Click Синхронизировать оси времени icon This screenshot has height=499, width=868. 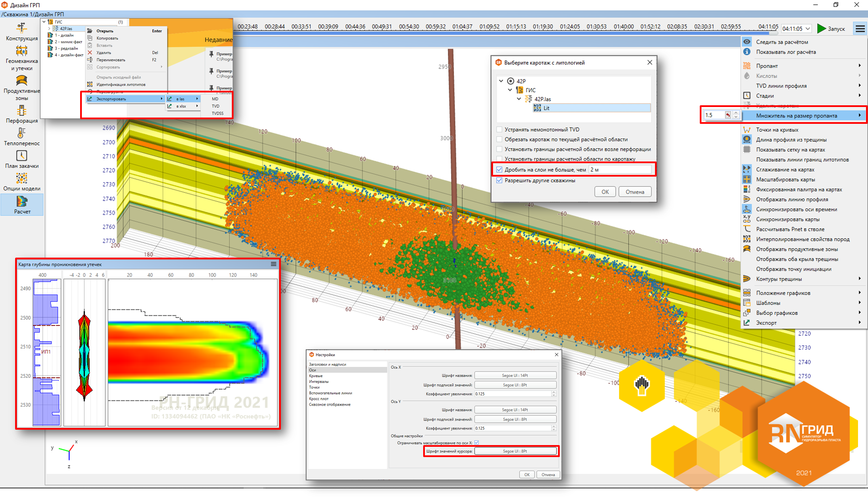(747, 209)
